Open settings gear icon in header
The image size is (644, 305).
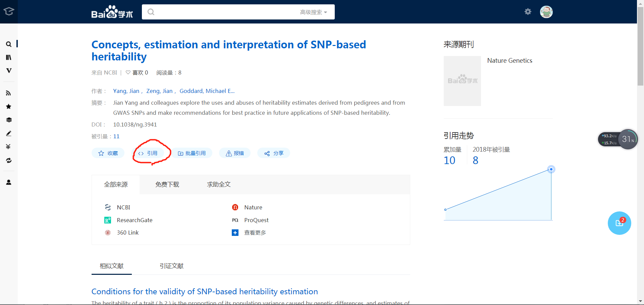click(x=528, y=12)
